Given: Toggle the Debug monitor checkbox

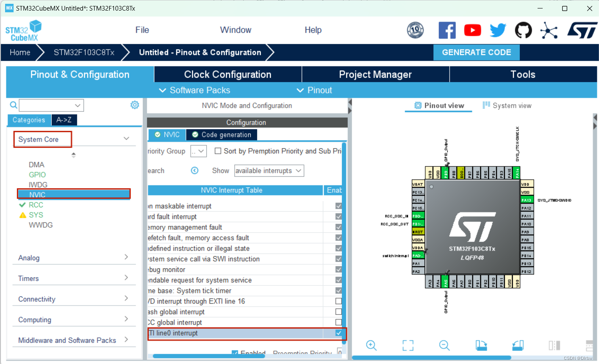Looking at the screenshot, I should (x=338, y=270).
